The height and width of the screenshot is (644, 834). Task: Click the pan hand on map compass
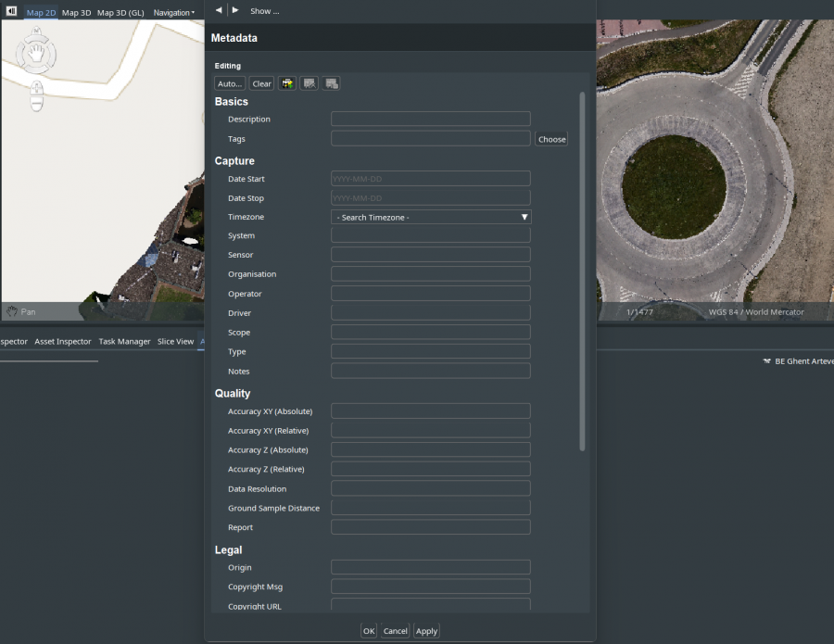[x=36, y=53]
